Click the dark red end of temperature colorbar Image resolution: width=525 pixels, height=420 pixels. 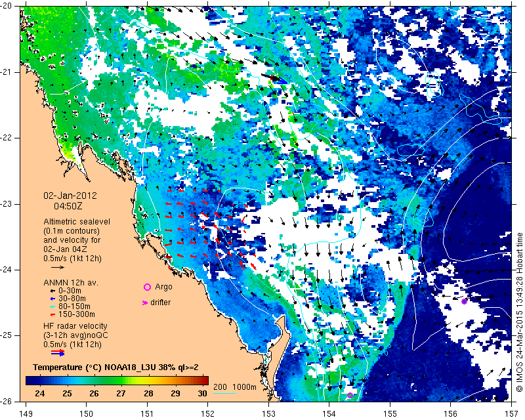(205, 381)
